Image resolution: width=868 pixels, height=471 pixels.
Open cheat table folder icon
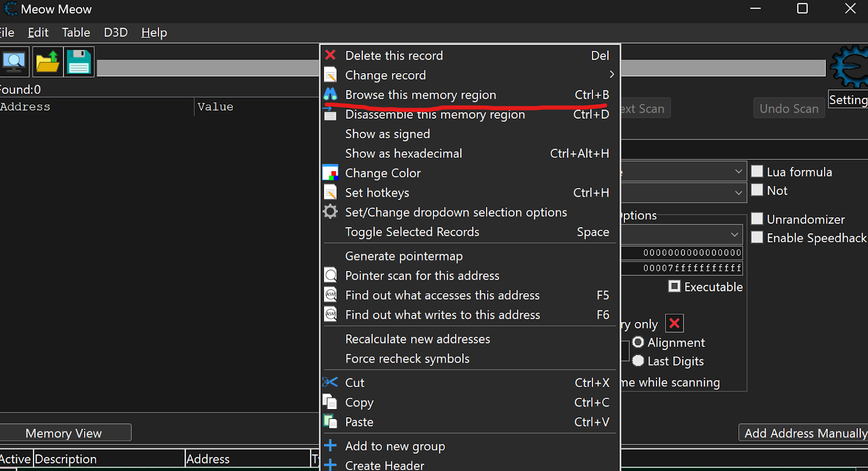48,62
